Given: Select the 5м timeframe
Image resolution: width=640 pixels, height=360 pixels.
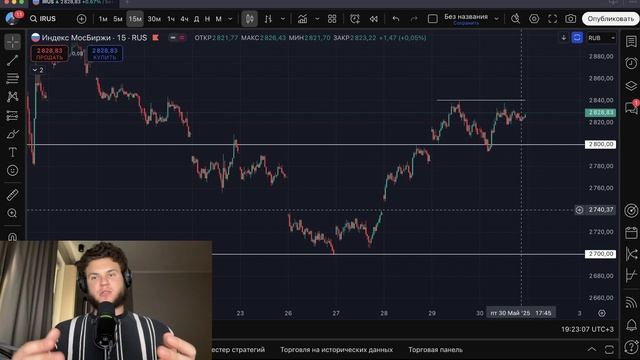Looking at the screenshot, I should (x=118, y=19).
